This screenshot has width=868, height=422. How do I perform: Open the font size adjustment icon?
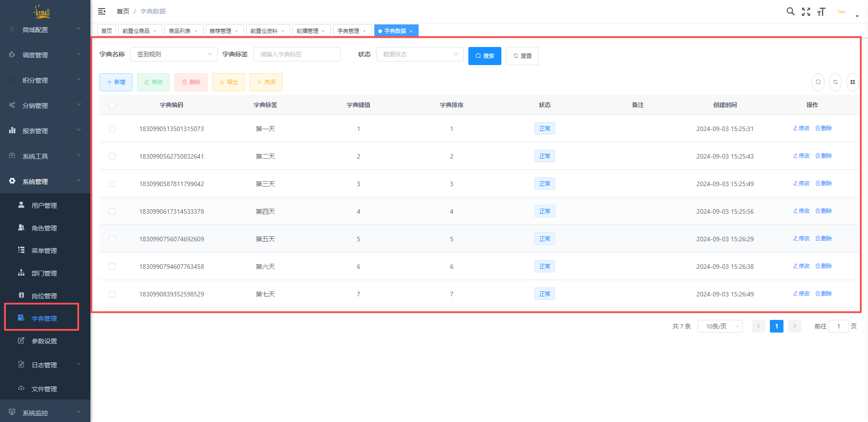[x=821, y=12]
